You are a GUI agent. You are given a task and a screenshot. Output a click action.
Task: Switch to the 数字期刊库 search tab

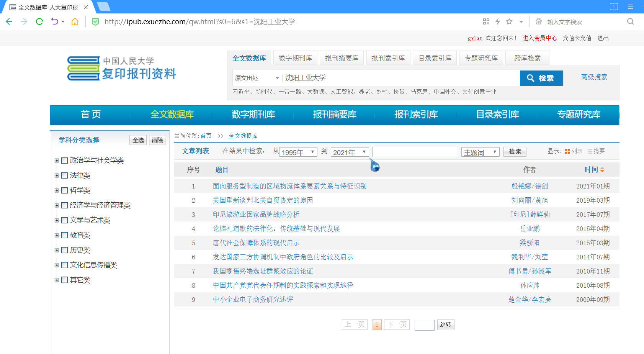[295, 58]
